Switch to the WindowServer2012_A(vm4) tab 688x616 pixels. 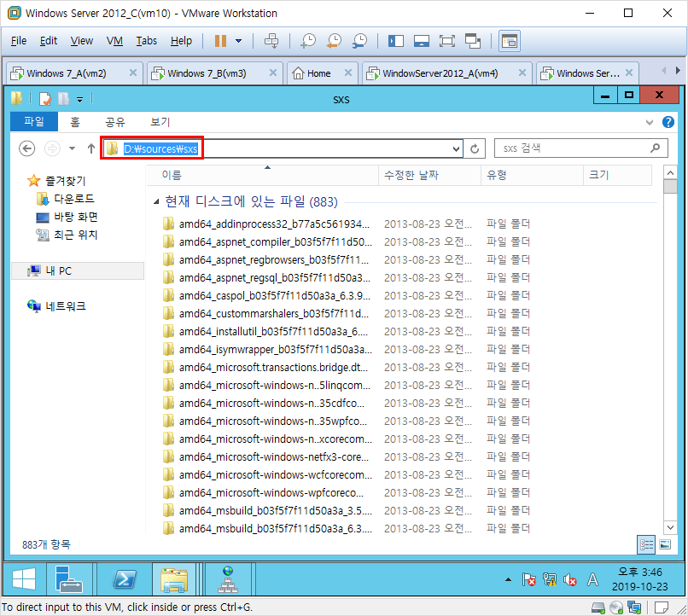pyautogui.click(x=440, y=73)
